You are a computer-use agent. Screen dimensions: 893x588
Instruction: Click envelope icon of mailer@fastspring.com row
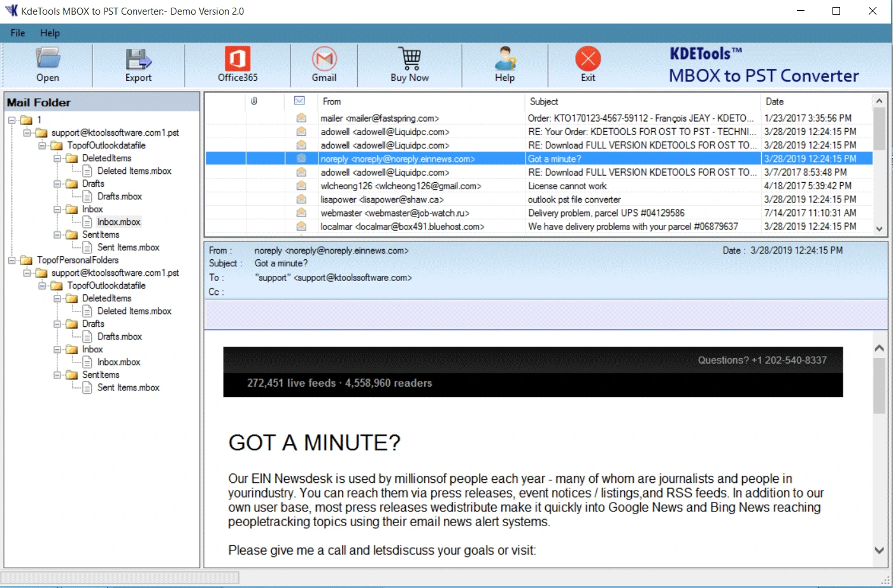(301, 118)
